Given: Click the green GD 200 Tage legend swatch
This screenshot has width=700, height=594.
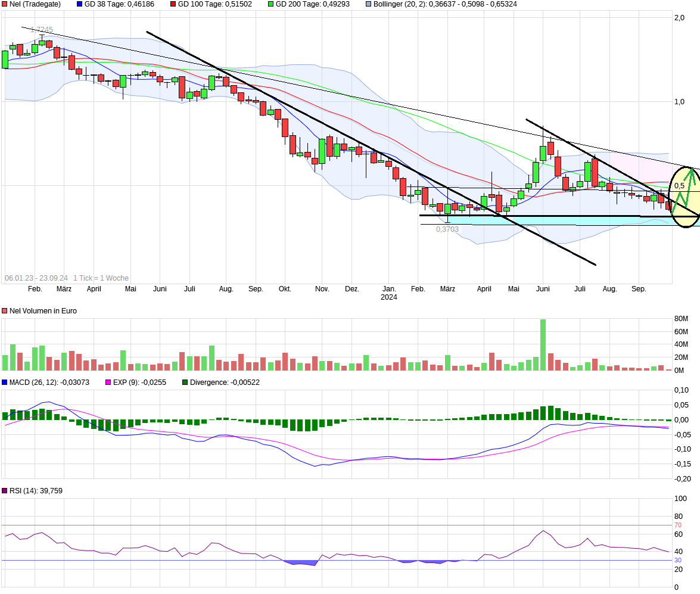Looking at the screenshot, I should point(270,4).
